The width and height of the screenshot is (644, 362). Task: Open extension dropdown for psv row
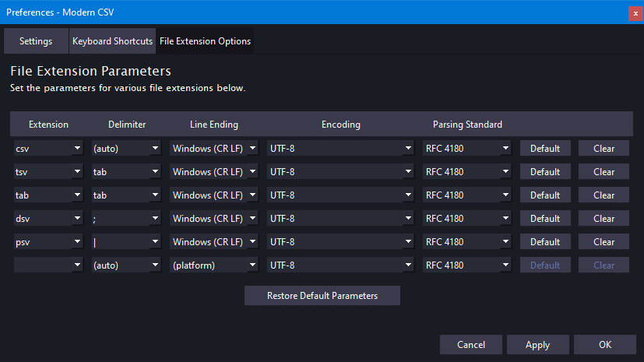(x=48, y=242)
